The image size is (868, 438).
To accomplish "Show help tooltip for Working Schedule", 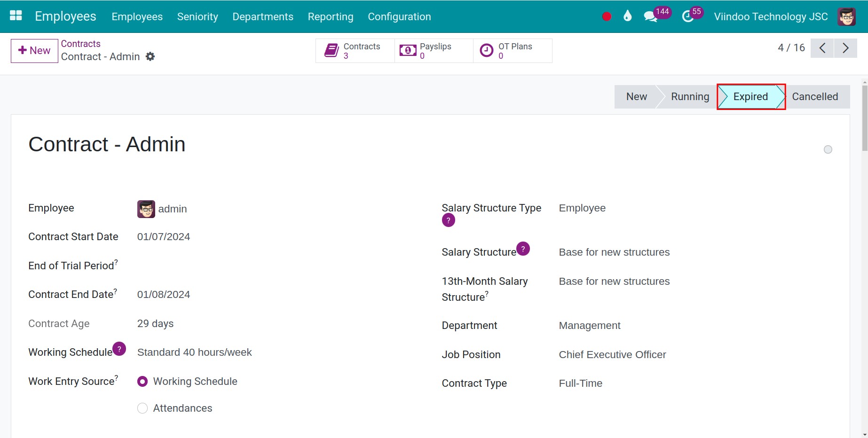I will click(119, 349).
